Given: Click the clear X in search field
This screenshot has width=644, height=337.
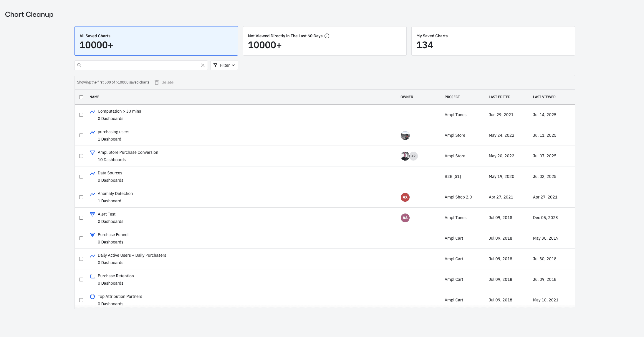Looking at the screenshot, I should 203,65.
